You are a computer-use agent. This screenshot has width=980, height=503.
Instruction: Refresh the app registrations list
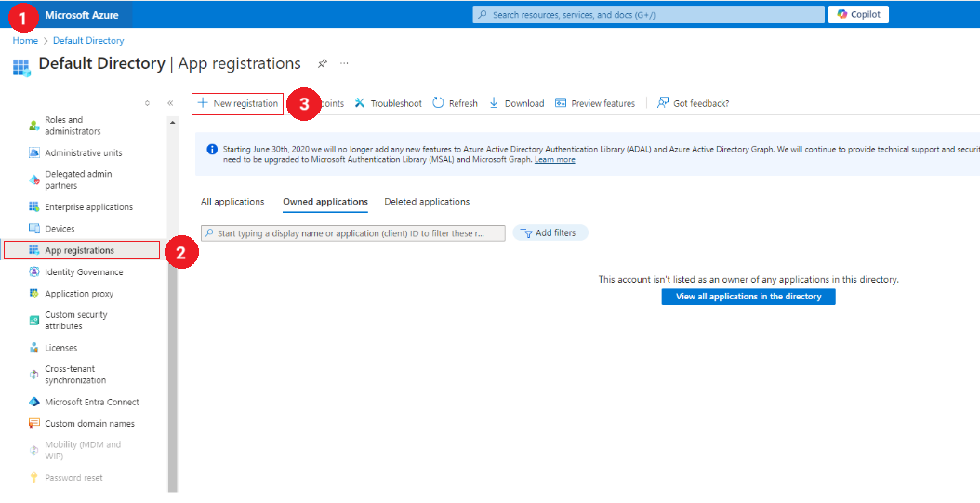click(x=455, y=104)
